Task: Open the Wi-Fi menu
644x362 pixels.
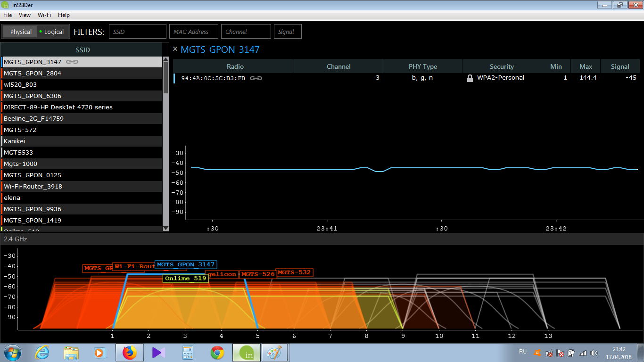Action: (x=44, y=15)
